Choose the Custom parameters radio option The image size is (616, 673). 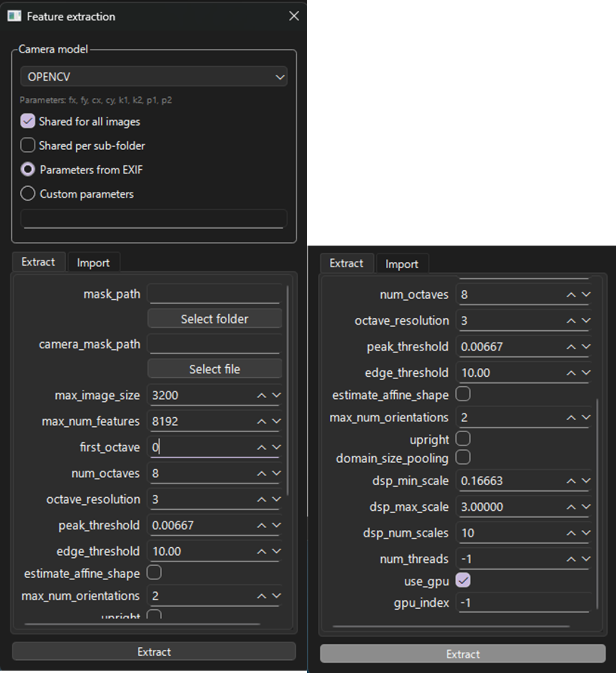[x=28, y=194]
